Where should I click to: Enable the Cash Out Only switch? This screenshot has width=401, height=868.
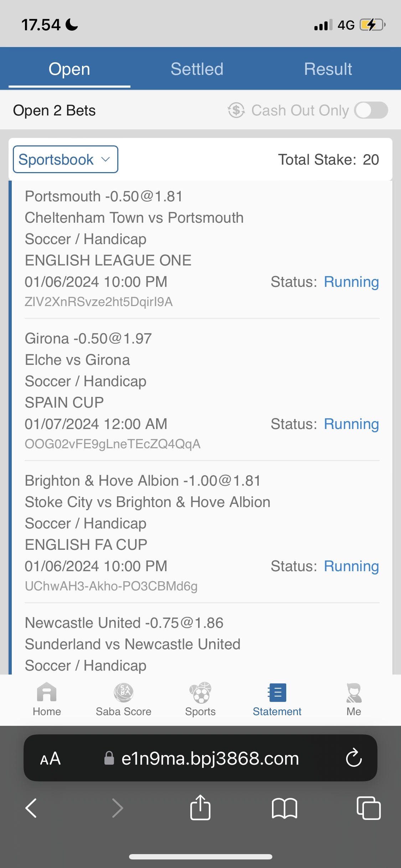[371, 110]
